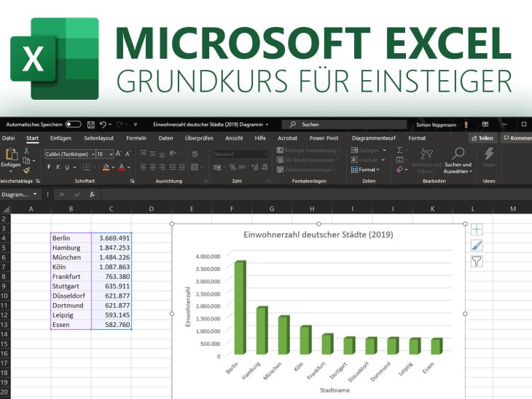Click the chart title Einwohnerzahl deutscher Städte
532x399 pixels.
(x=318, y=234)
